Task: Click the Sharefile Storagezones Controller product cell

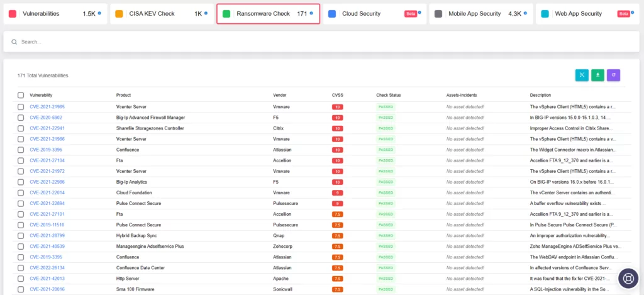Action: tap(150, 128)
